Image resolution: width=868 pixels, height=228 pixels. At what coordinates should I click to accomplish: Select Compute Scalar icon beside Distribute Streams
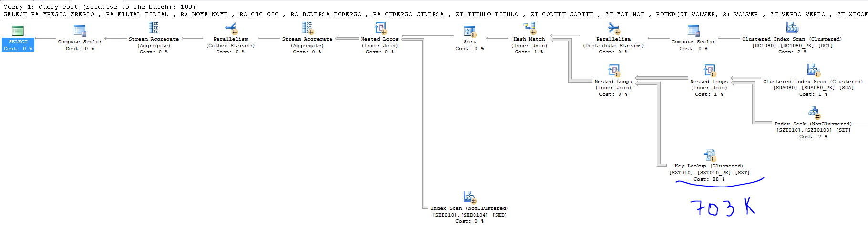[x=693, y=31]
